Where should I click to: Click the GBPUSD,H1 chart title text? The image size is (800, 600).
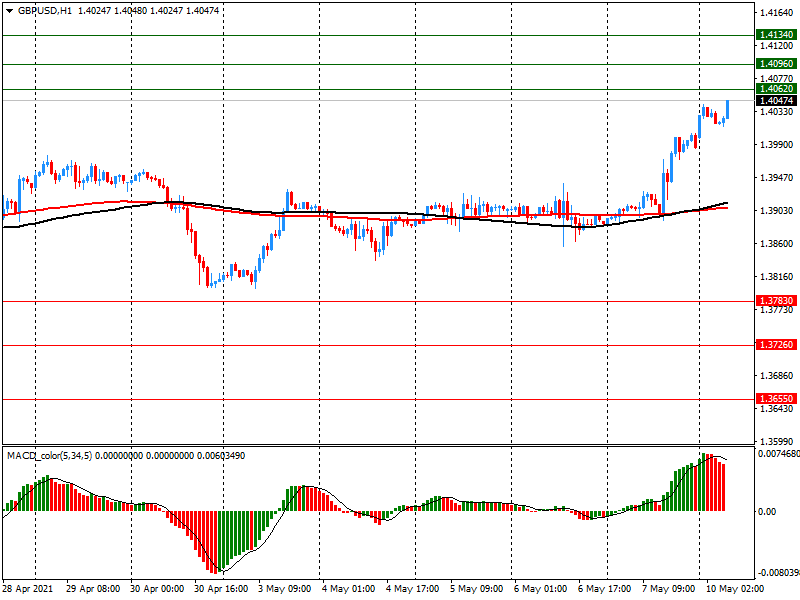click(x=45, y=10)
